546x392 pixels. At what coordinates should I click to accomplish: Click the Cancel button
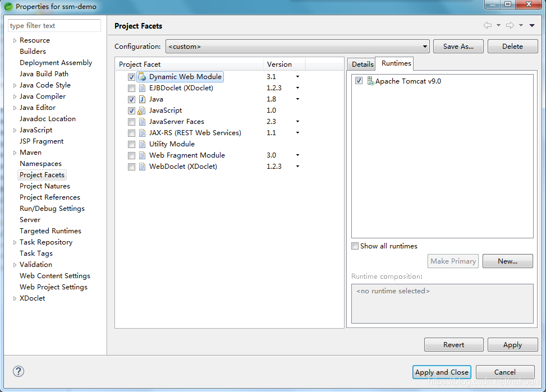point(505,372)
